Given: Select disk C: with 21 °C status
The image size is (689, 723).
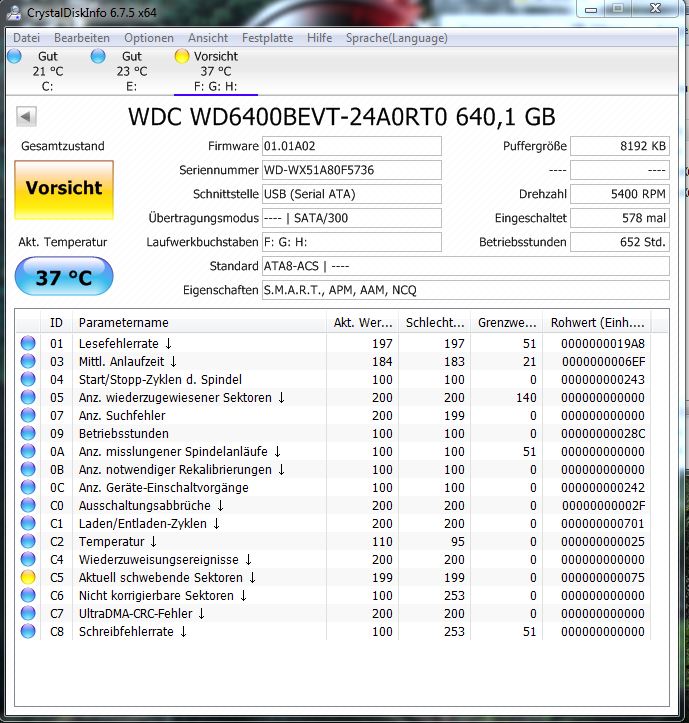Looking at the screenshot, I should tap(48, 71).
